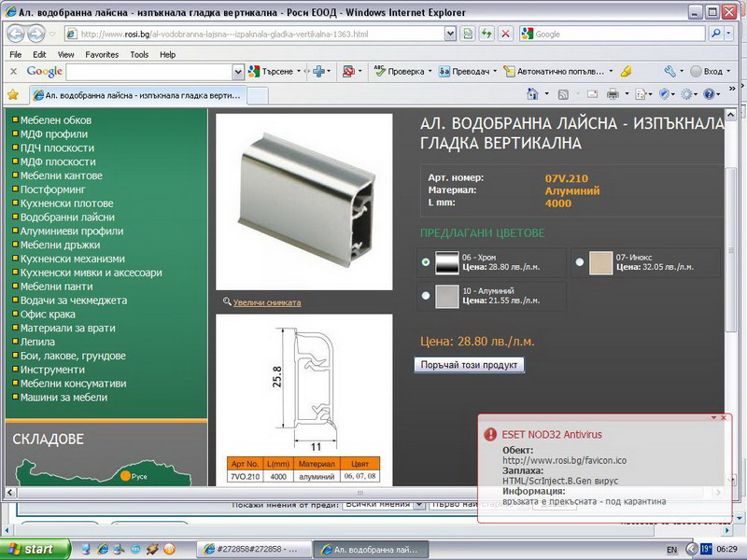747x560 pixels.
Task: Choose the 10 - Алуминий radio button
Action: pos(427,296)
